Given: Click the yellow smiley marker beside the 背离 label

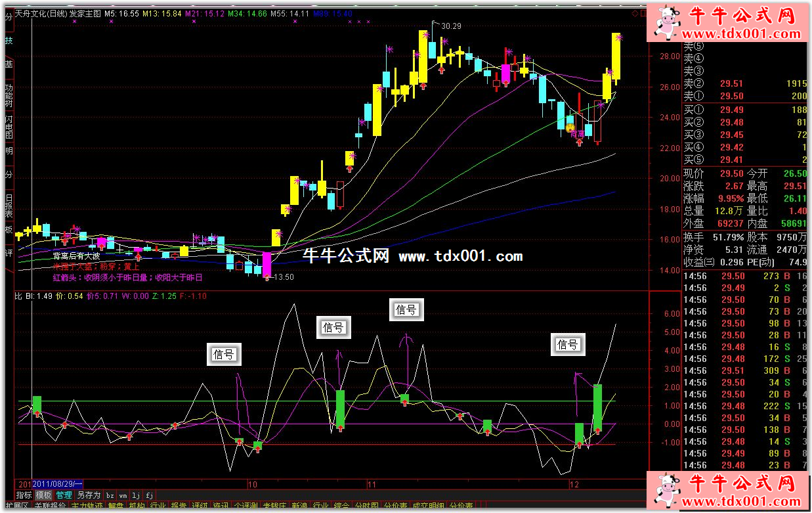Looking at the screenshot, I should pos(570,127).
